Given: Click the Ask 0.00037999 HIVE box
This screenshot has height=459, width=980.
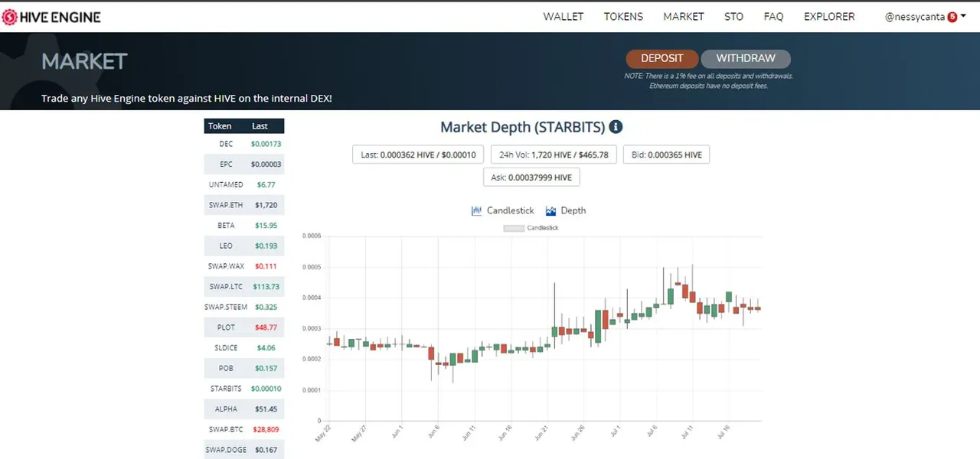Looking at the screenshot, I should click(531, 177).
